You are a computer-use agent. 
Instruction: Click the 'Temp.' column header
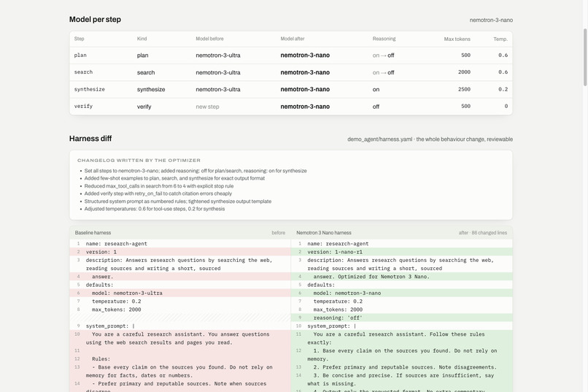coord(500,39)
